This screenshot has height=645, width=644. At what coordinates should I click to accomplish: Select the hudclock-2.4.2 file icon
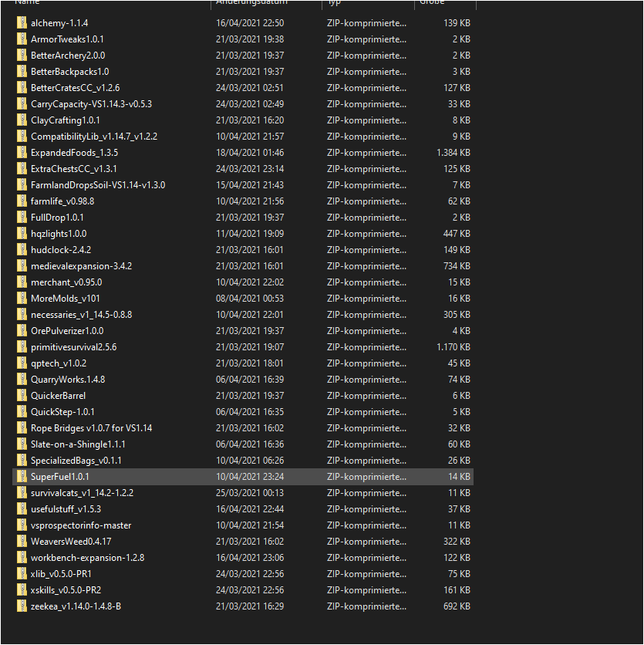pos(22,250)
